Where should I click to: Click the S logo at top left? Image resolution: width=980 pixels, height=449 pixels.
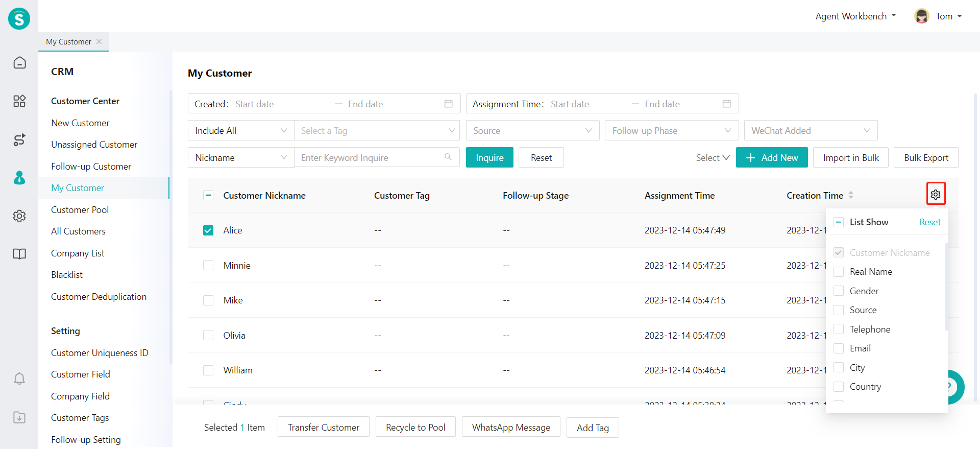coord(19,19)
